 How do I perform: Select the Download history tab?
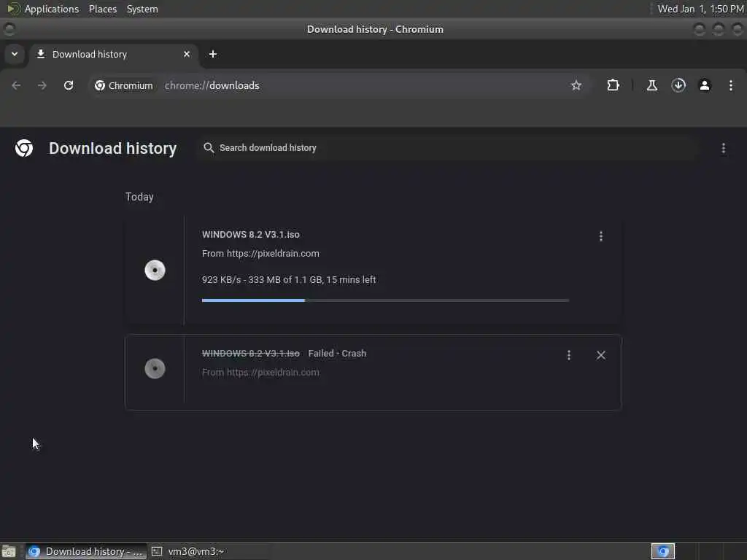pyautogui.click(x=112, y=54)
